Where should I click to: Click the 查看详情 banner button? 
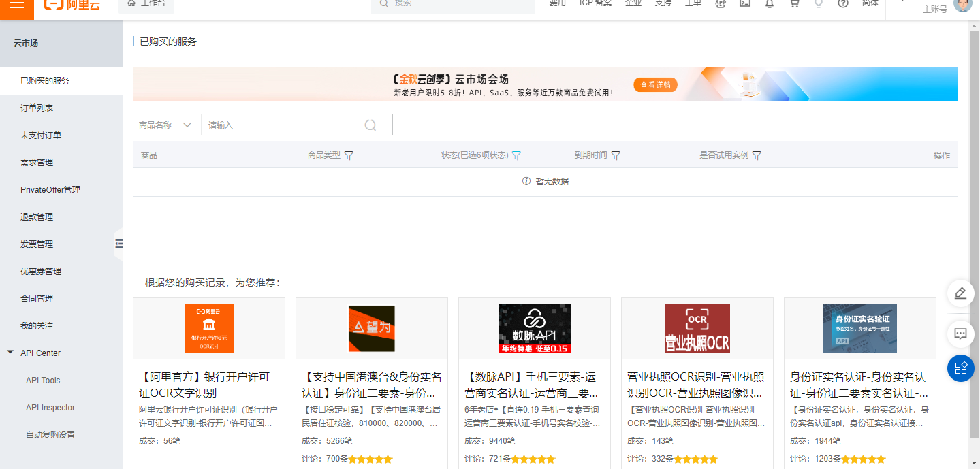click(x=655, y=85)
